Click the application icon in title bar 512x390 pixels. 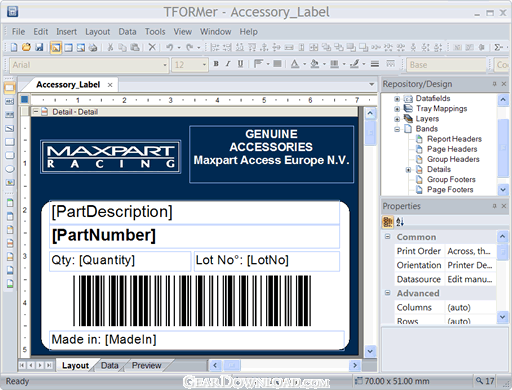[x=13, y=12]
